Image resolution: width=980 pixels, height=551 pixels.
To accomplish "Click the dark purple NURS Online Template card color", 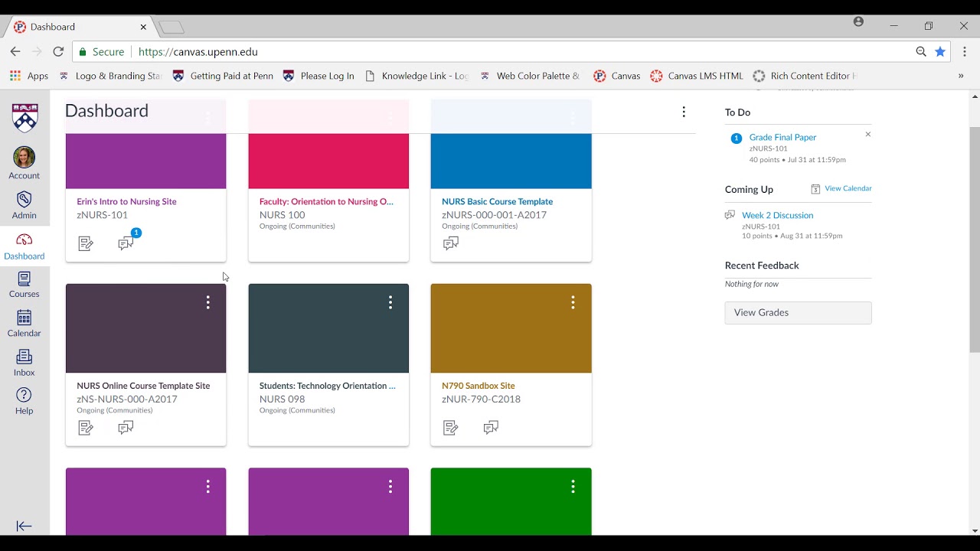I will tap(145, 328).
